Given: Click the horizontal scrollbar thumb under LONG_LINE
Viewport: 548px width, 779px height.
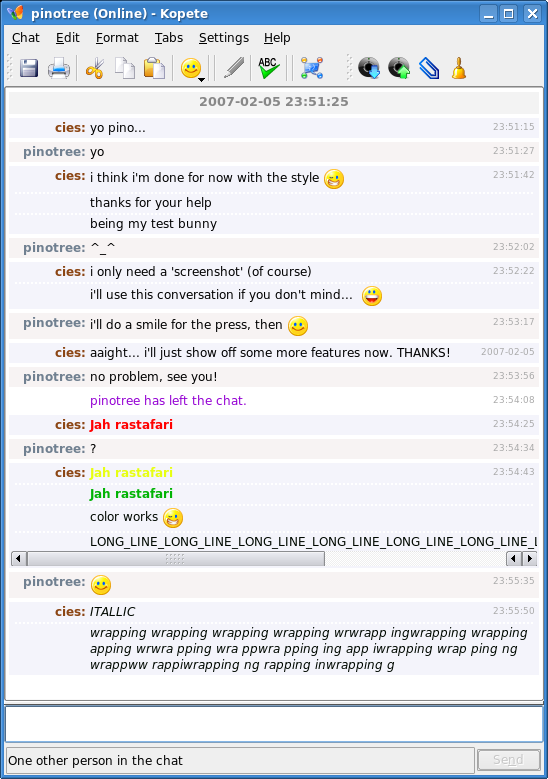Looking at the screenshot, I should [175, 559].
